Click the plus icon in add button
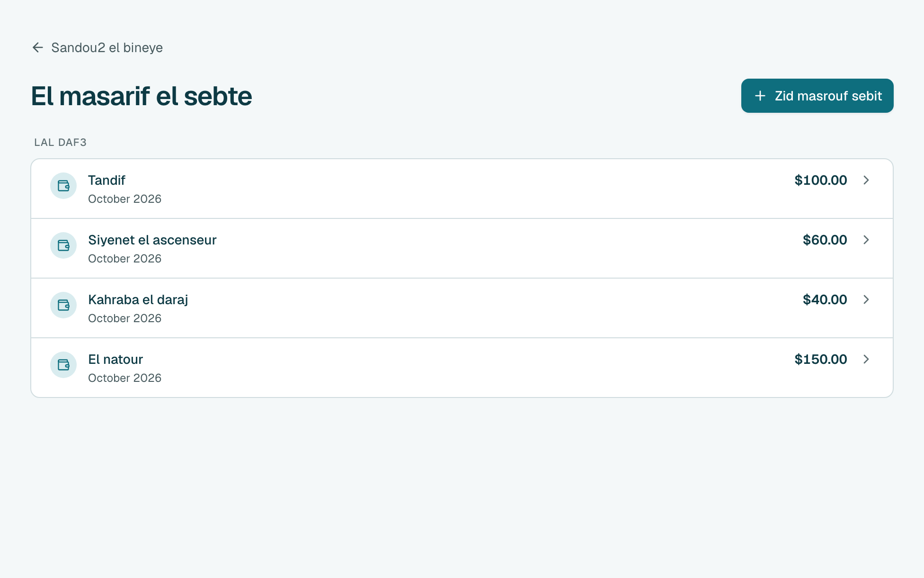Viewport: 924px width, 578px height. [760, 96]
